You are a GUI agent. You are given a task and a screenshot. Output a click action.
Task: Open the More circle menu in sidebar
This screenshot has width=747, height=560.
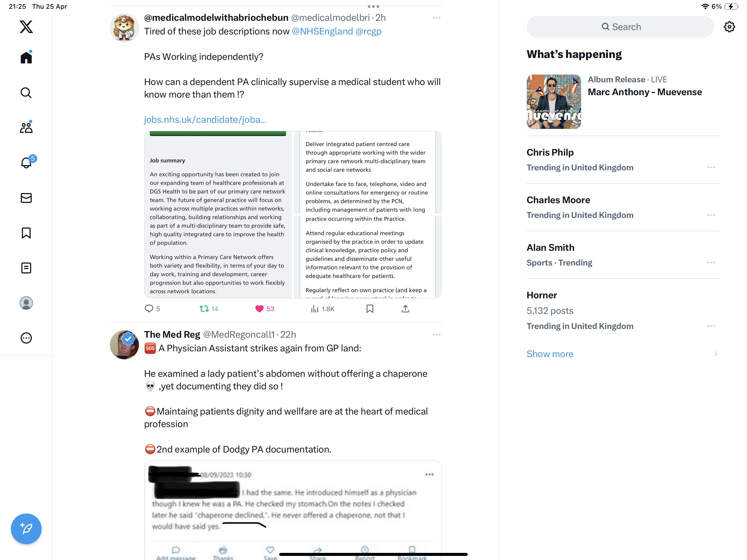(x=26, y=338)
